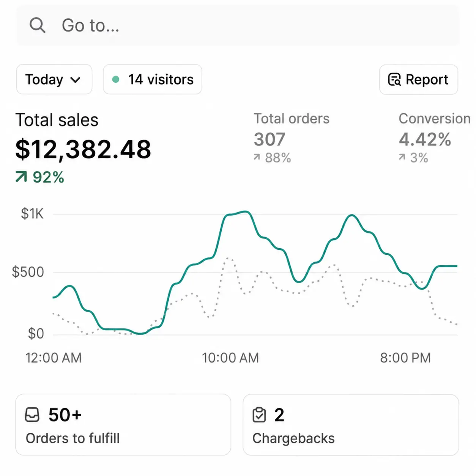Click the chevron arrow next to Today

pyautogui.click(x=76, y=80)
